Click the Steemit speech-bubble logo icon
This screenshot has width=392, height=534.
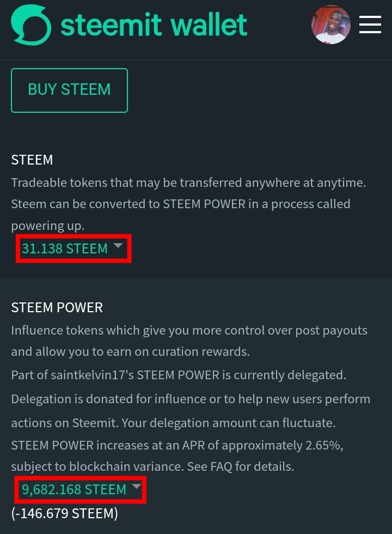31,25
